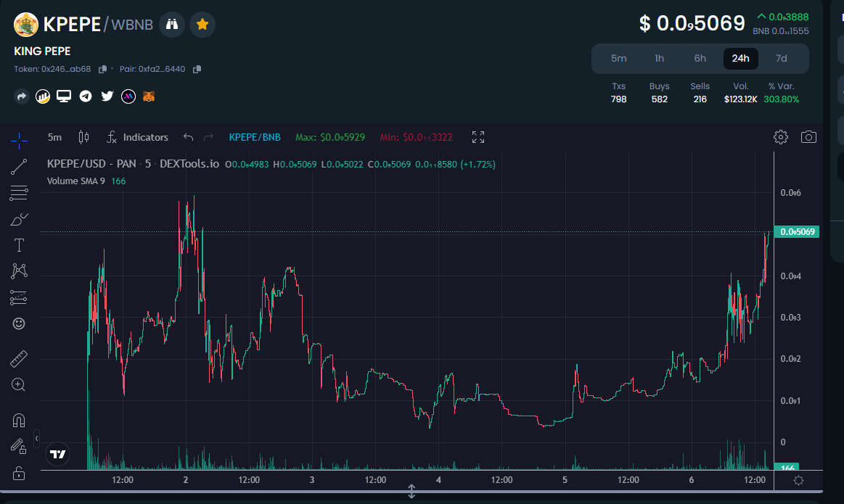The width and height of the screenshot is (844, 504).
Task: Click the binoculars watch icon next to KPEPE/WBNB
Action: 172,24
